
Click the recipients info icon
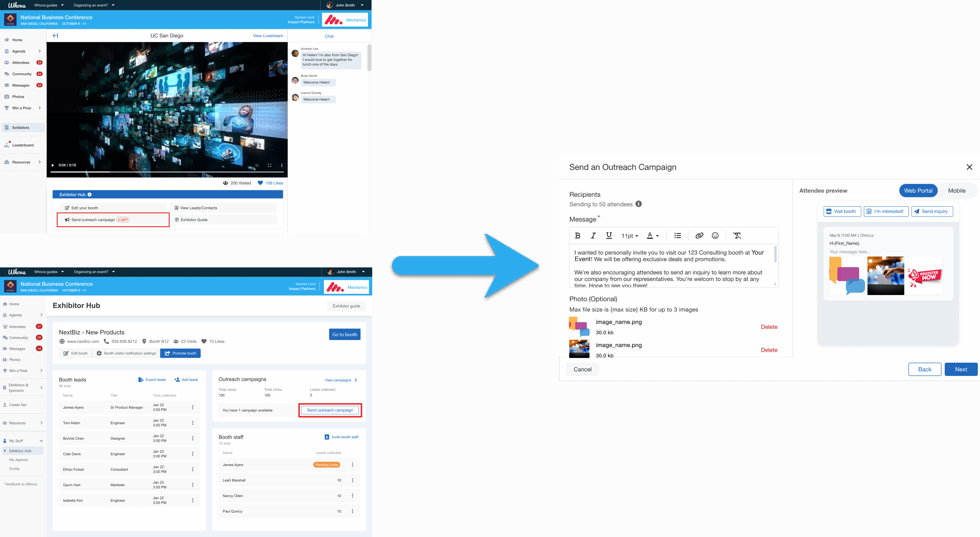tap(639, 204)
